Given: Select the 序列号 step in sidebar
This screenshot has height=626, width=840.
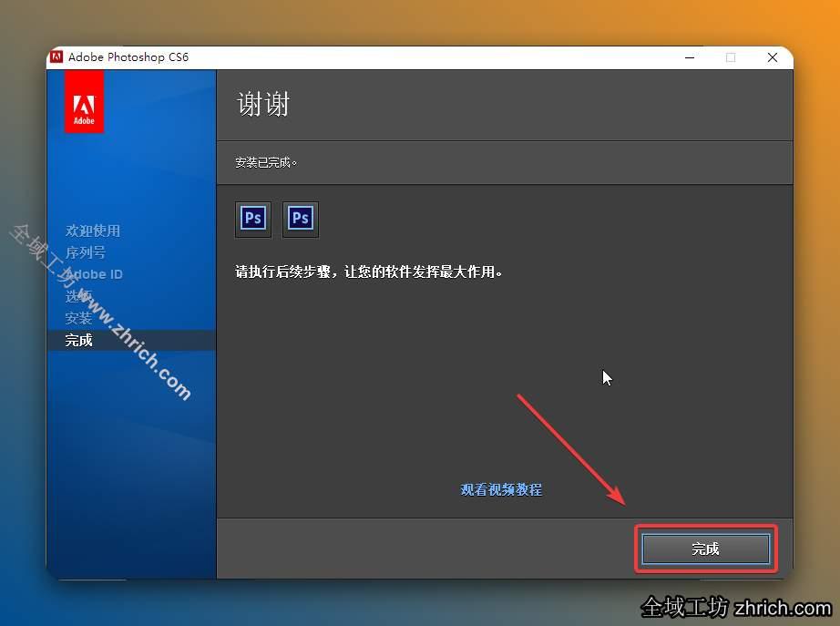Looking at the screenshot, I should click(85, 251).
